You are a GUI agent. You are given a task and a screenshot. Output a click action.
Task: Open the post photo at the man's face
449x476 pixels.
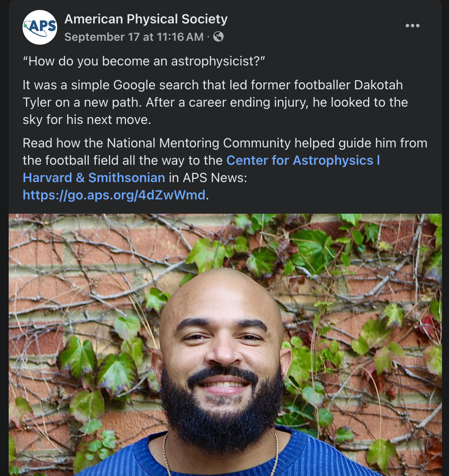coord(221,349)
